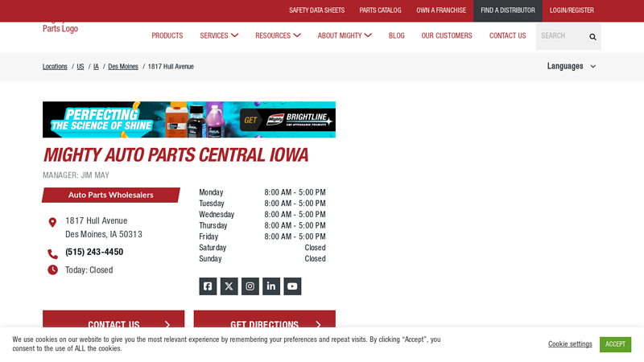Image resolution: width=644 pixels, height=362 pixels.
Task: Open the Products menu item
Action: point(167,35)
